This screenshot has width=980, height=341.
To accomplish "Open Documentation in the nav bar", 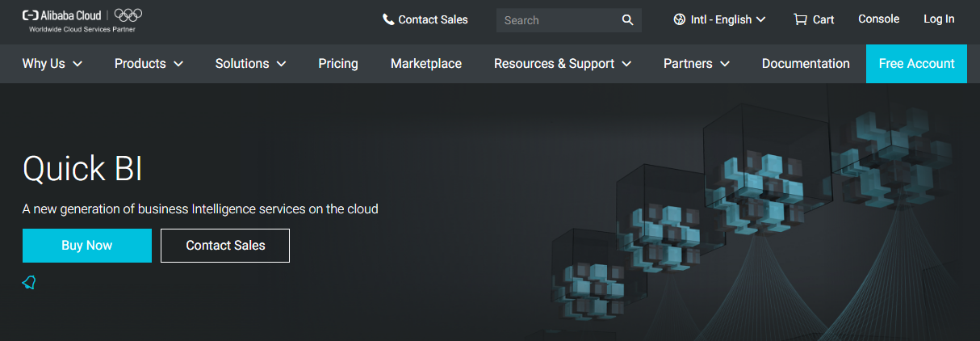I will click(806, 64).
